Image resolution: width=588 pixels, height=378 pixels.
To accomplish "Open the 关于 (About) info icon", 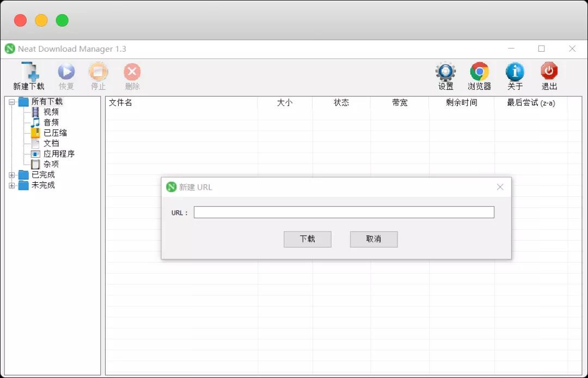I will (514, 72).
